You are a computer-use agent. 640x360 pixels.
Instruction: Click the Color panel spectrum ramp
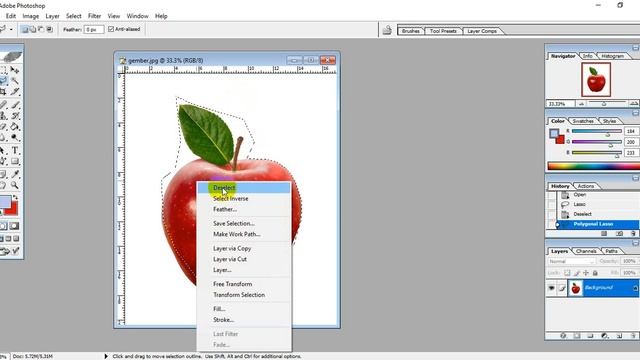(593, 166)
